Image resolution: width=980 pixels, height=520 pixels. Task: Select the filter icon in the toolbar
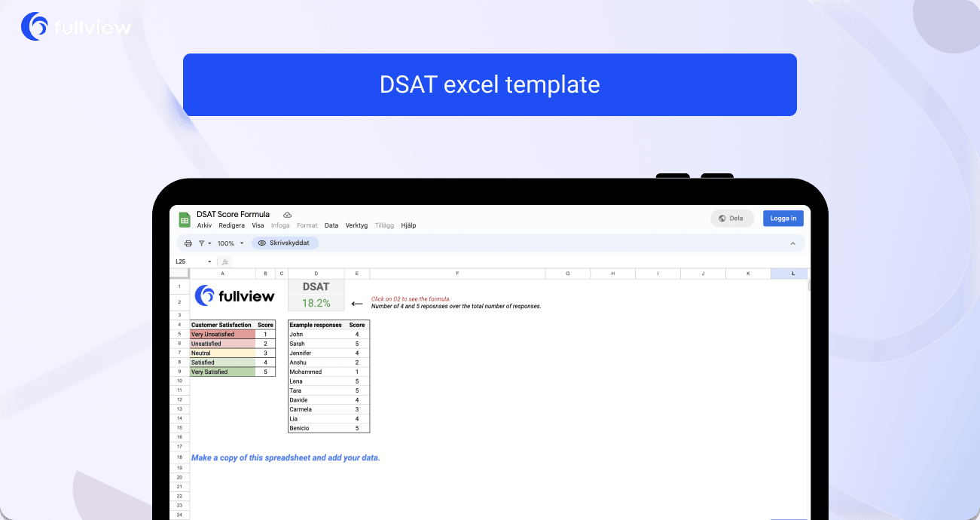click(200, 243)
